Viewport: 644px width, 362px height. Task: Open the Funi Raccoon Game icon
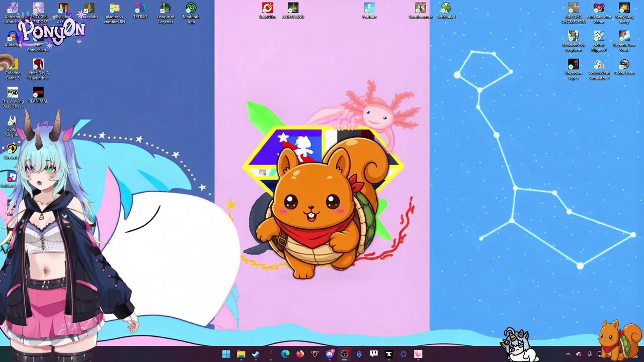tap(599, 13)
